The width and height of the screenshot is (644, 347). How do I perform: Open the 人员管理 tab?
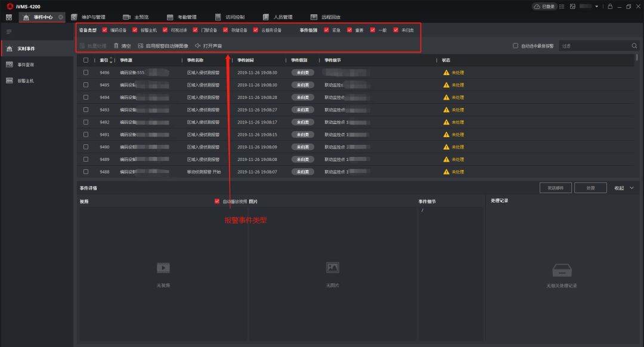pyautogui.click(x=278, y=17)
